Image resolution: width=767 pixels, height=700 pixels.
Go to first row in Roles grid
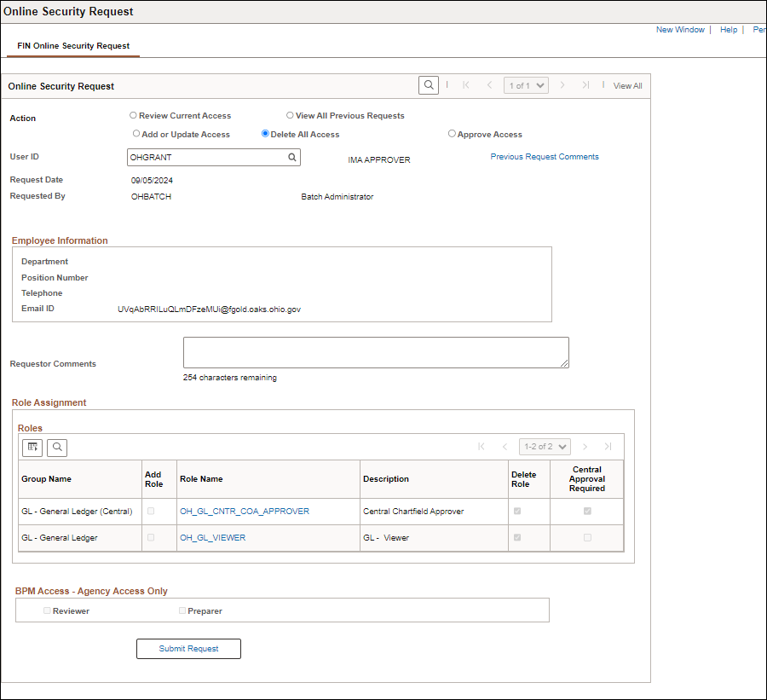(x=482, y=447)
